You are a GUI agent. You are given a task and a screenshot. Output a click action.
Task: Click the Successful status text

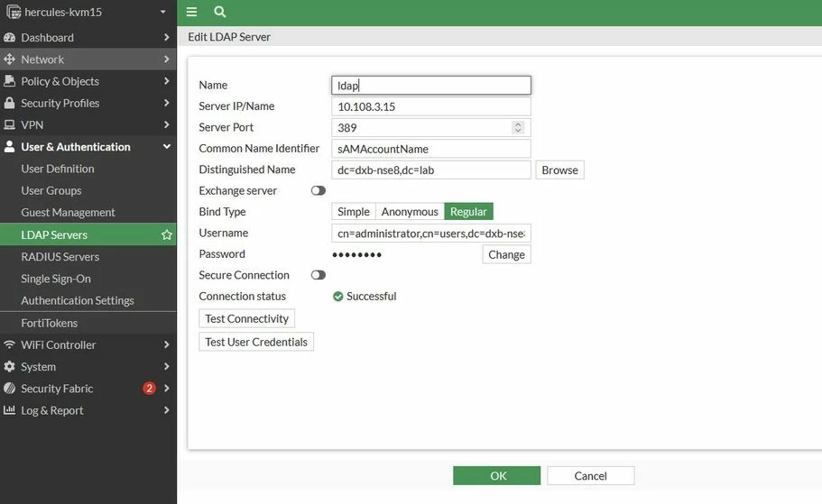click(x=371, y=296)
